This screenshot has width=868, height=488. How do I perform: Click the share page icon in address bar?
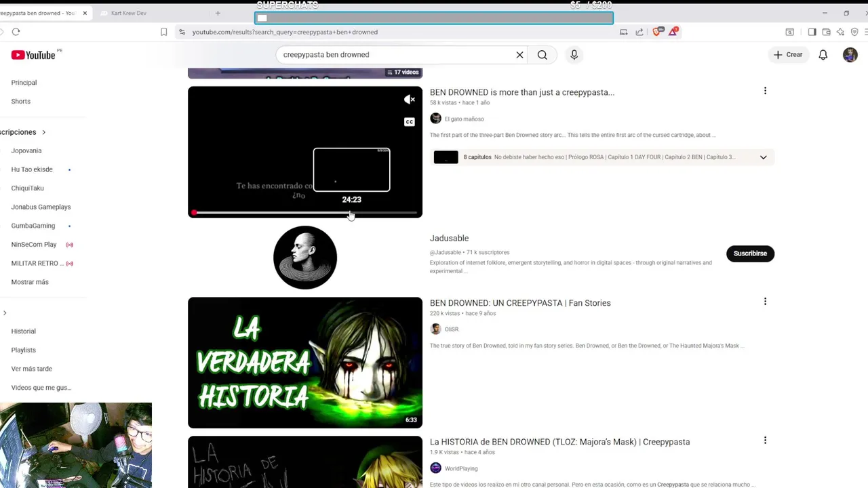click(639, 32)
